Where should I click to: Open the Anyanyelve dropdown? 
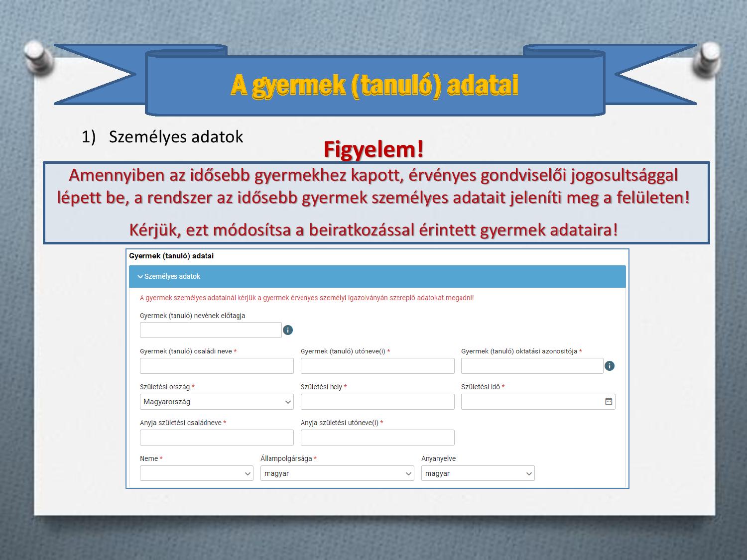478,473
